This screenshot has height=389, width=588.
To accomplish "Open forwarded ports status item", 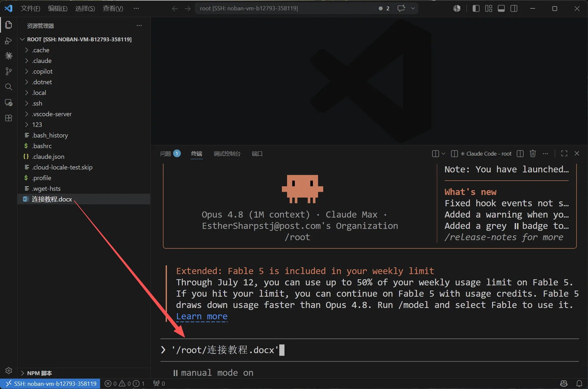I will (x=159, y=384).
